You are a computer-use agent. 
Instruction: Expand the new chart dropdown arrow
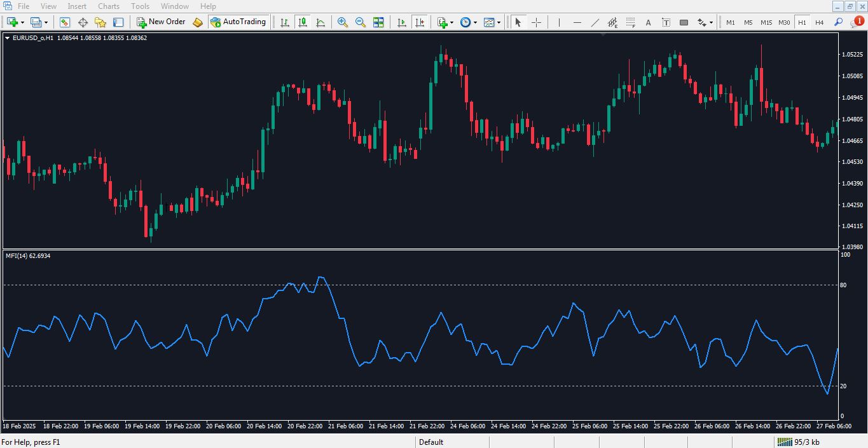pos(23,22)
